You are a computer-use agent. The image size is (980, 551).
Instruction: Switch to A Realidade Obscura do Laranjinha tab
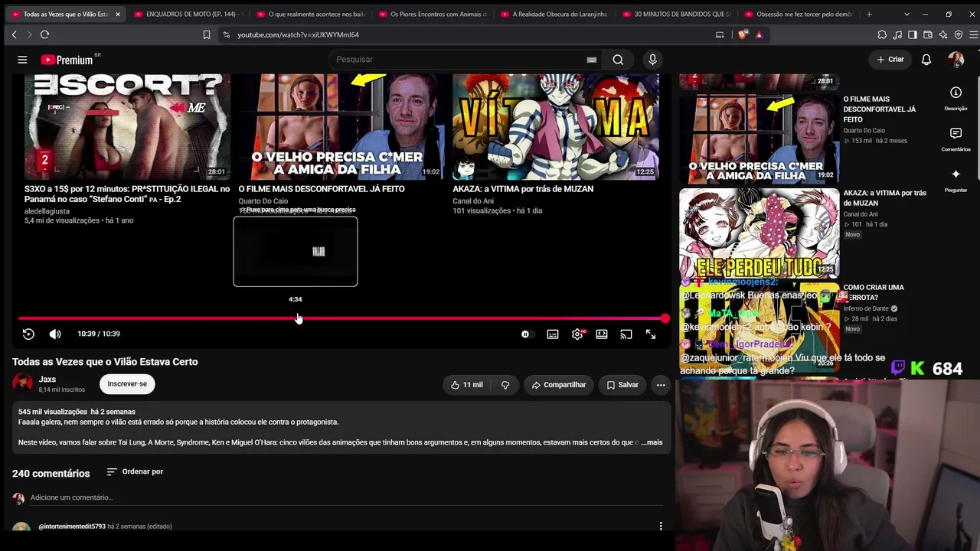pyautogui.click(x=555, y=14)
